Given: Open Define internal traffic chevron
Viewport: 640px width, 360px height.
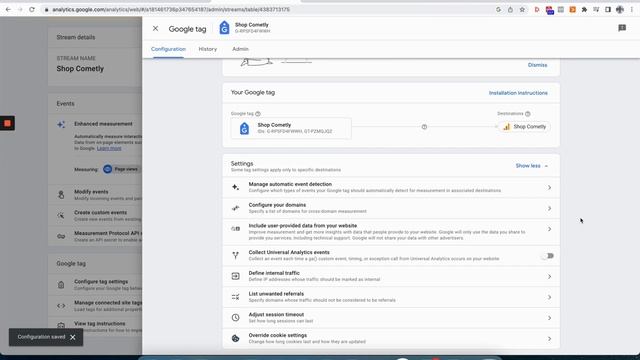Looking at the screenshot, I should 549,276.
